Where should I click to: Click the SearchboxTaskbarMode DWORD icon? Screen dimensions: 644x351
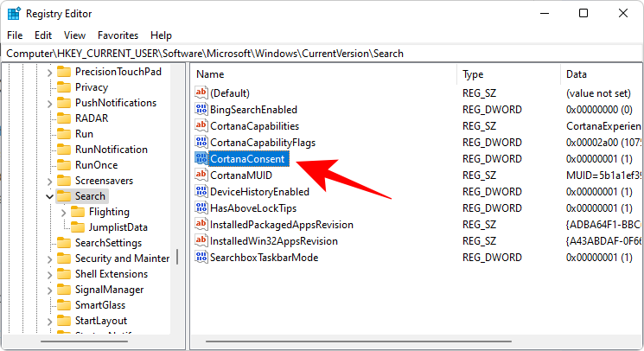201,258
